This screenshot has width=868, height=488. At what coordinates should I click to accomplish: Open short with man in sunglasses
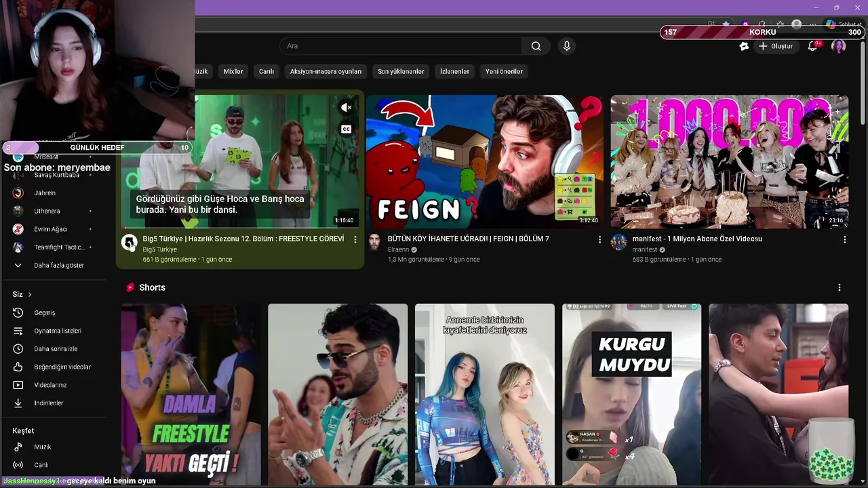pos(338,394)
